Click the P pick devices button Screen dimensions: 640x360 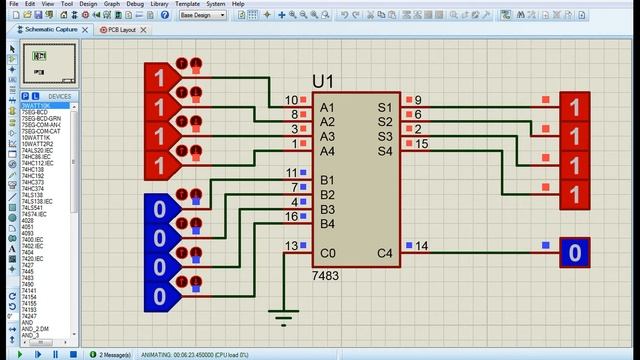(25, 96)
